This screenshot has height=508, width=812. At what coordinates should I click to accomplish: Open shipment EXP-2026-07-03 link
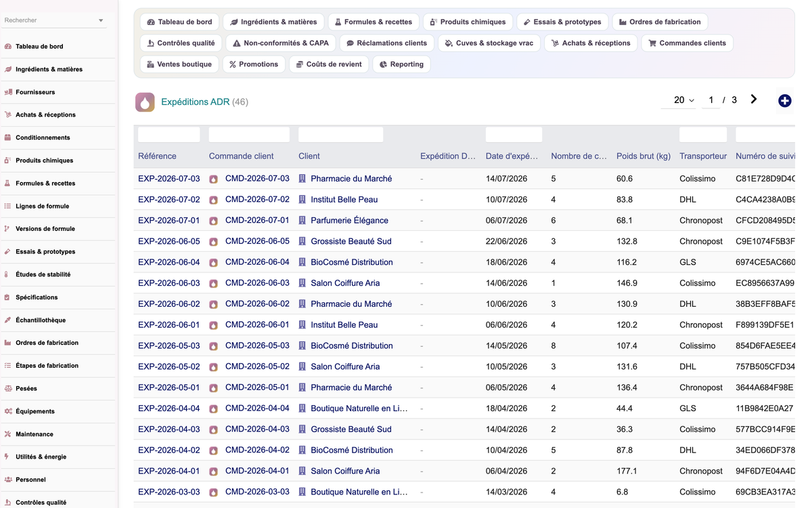pyautogui.click(x=169, y=179)
